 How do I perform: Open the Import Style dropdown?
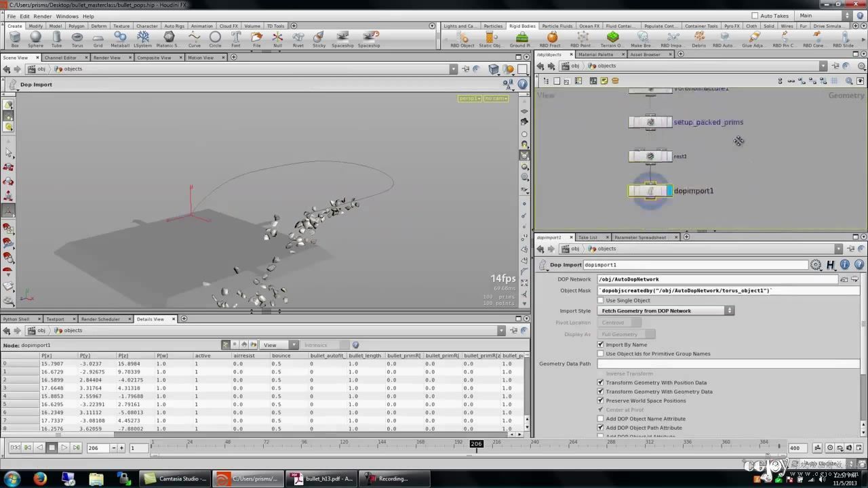click(666, 310)
